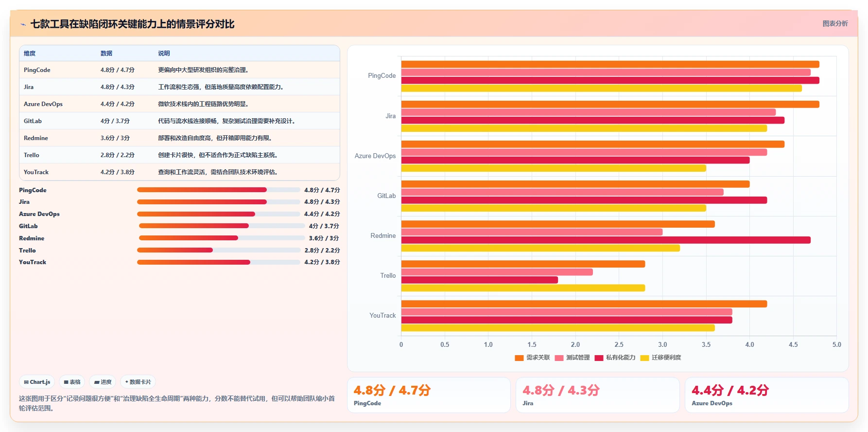Click the 4分 / 3.7分 table cell
Screen dimensions: 868x432
pyautogui.click(x=115, y=121)
